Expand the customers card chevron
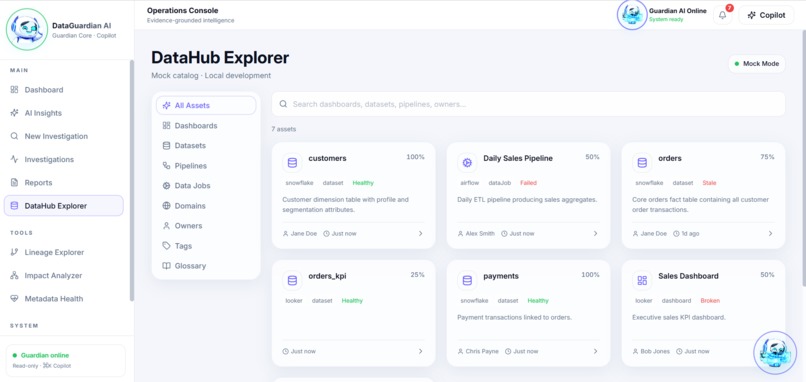Screen dimensions: 806x382 pos(420,233)
